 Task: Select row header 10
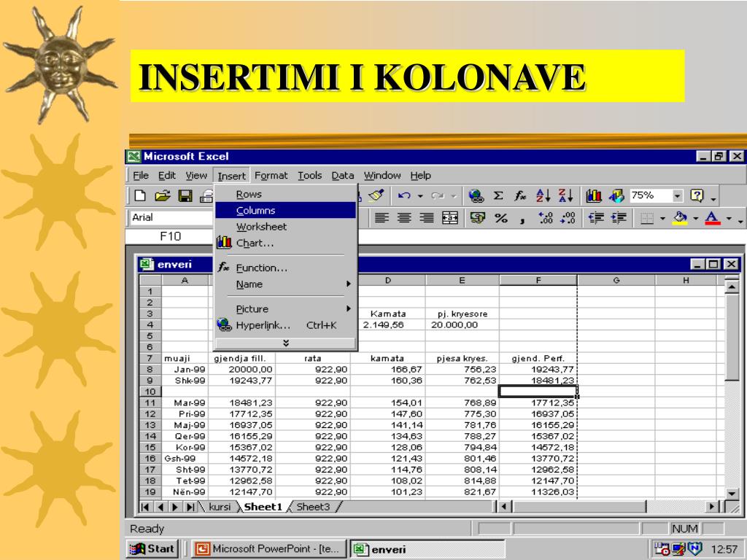click(x=150, y=392)
